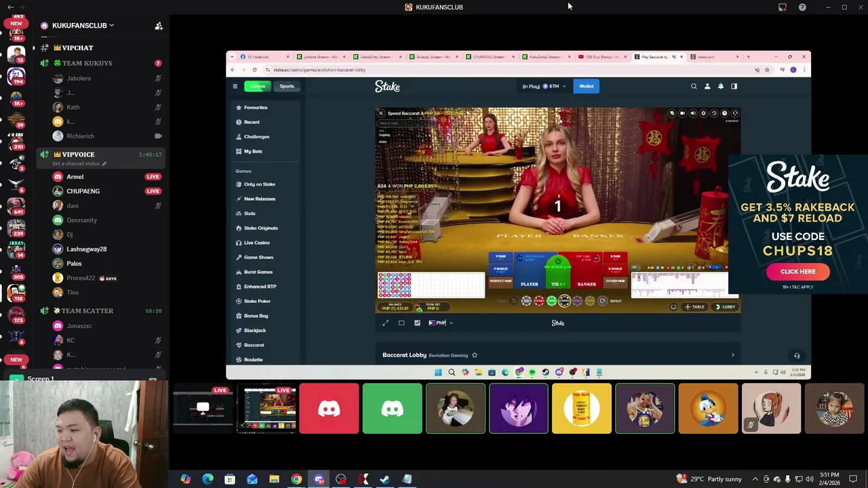Open Google Chrome from the Windows taskbar
The width and height of the screenshot is (868, 488).
click(296, 479)
